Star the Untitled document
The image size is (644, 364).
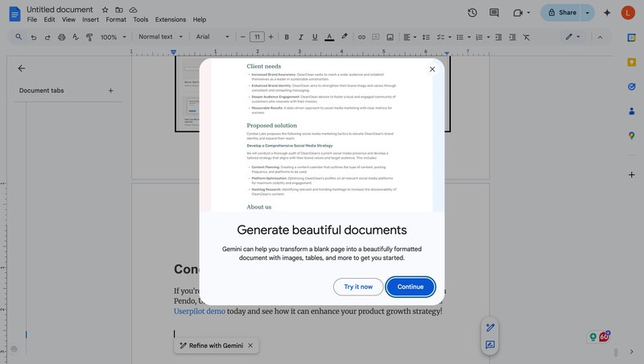pyautogui.click(x=105, y=10)
